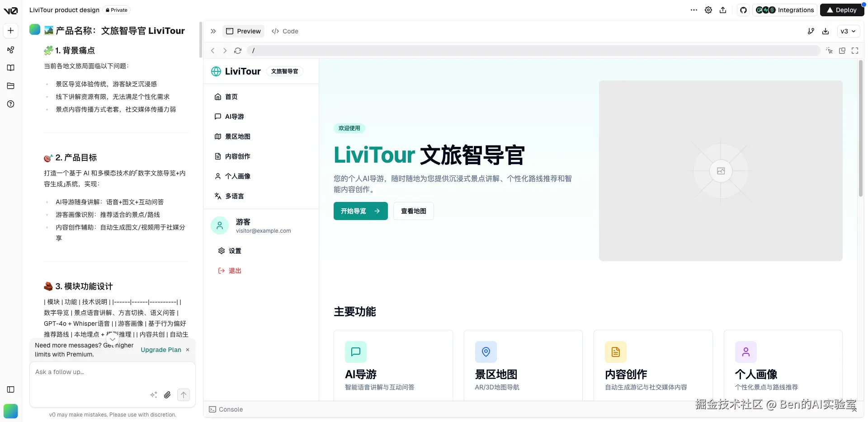The width and height of the screenshot is (868, 422).
Task: Select AI导游 in the LiviTour sidebar
Action: pos(261,117)
